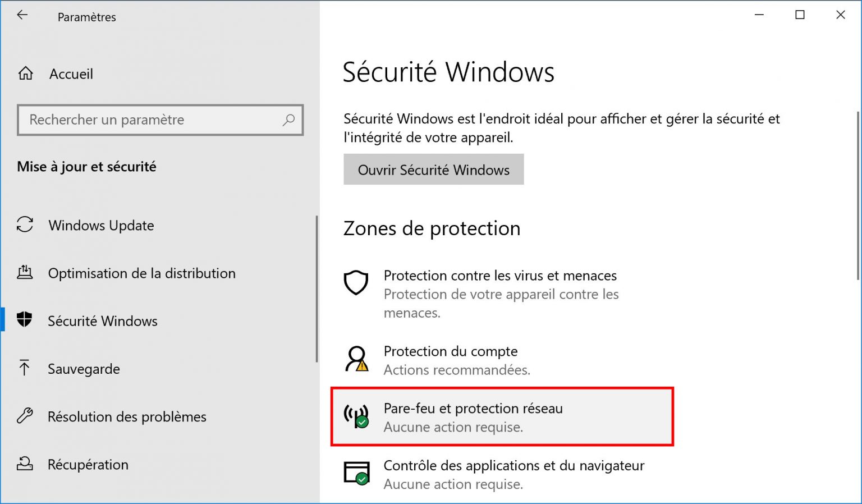Click the Windows Update sync icon
Viewport: 862px width, 504px height.
(25, 225)
